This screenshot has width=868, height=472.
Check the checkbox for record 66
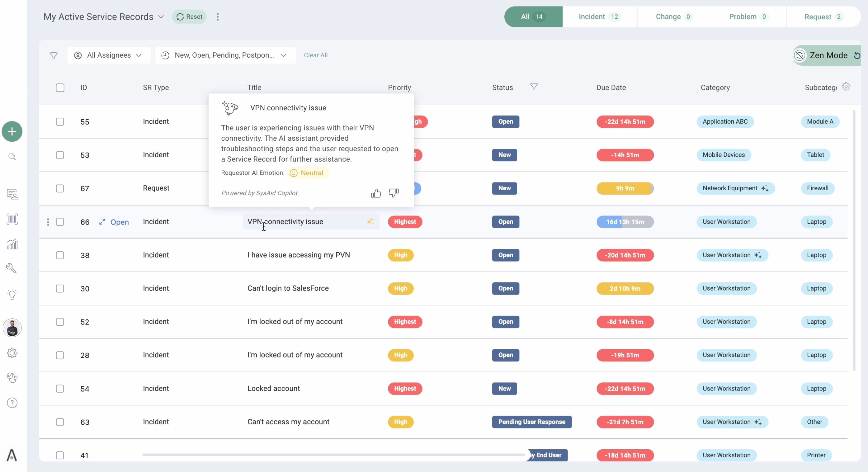(60, 222)
